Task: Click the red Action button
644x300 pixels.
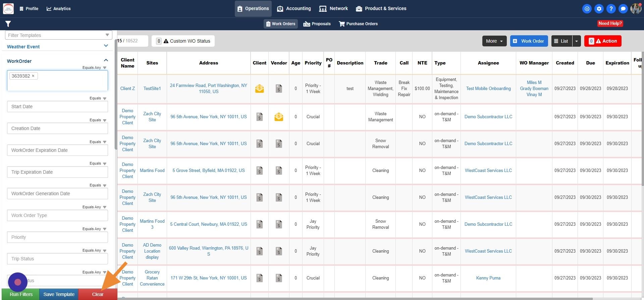Action: coord(603,41)
